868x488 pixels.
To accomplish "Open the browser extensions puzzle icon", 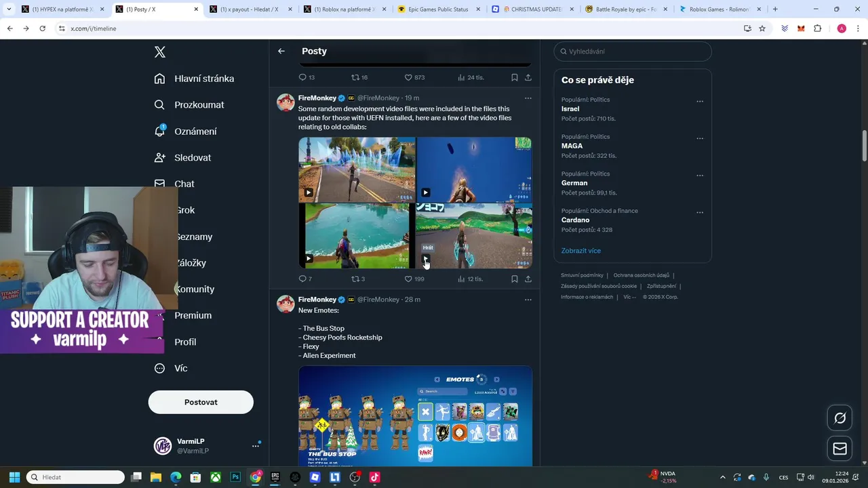I will 818,28.
